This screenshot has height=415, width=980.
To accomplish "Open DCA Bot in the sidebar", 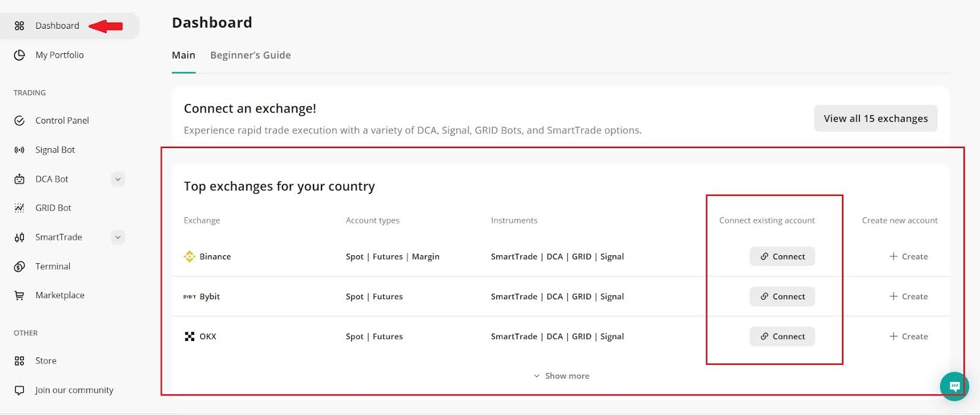I will (x=52, y=179).
